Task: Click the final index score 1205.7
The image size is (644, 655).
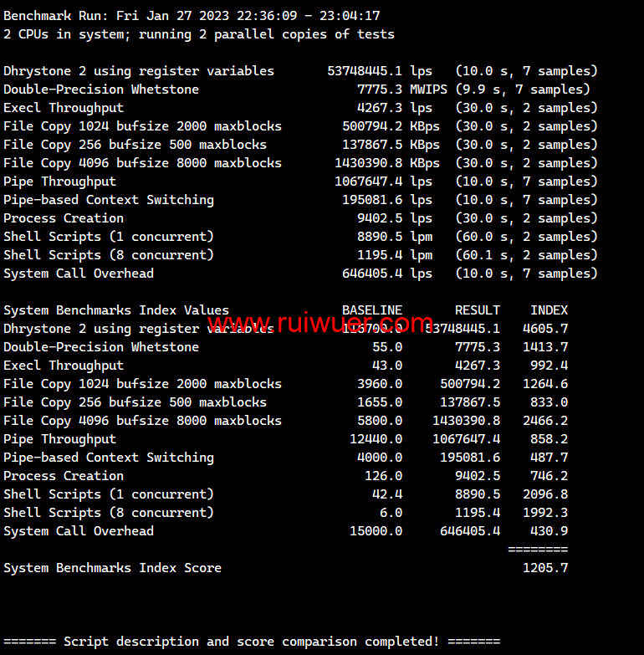Action: (x=545, y=568)
